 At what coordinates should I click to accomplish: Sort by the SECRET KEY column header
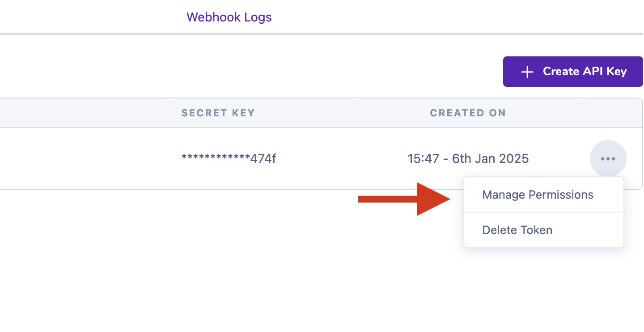tap(218, 113)
